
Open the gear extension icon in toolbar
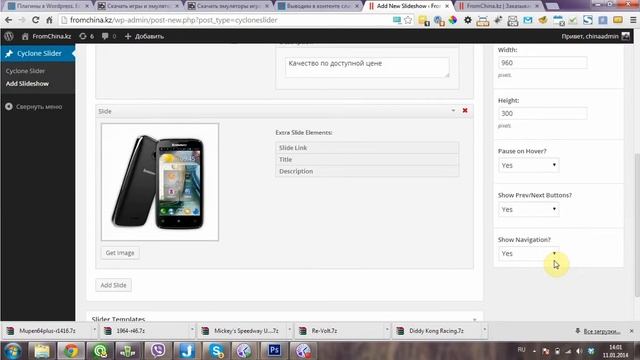click(x=468, y=20)
